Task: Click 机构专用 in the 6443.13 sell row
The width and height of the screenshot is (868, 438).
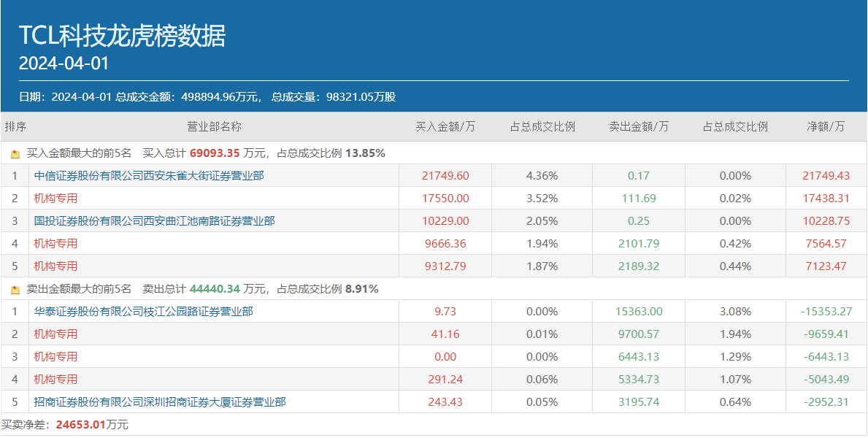Action: [x=55, y=357]
